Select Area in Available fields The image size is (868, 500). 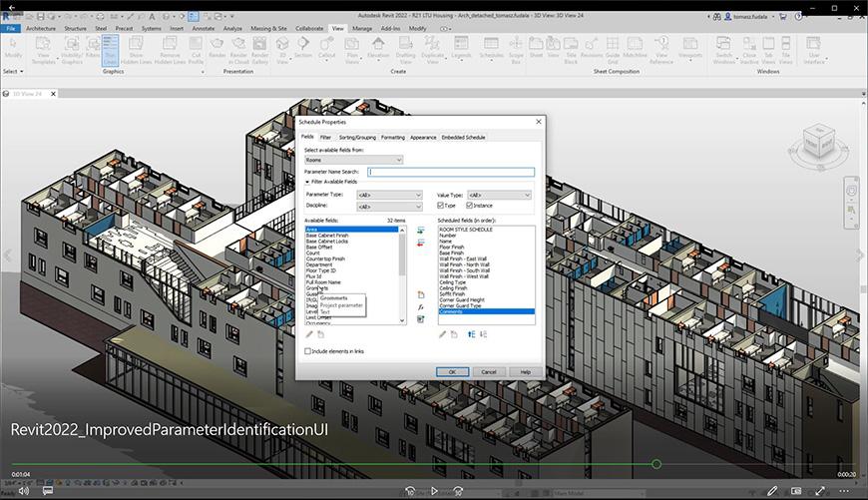click(x=351, y=230)
